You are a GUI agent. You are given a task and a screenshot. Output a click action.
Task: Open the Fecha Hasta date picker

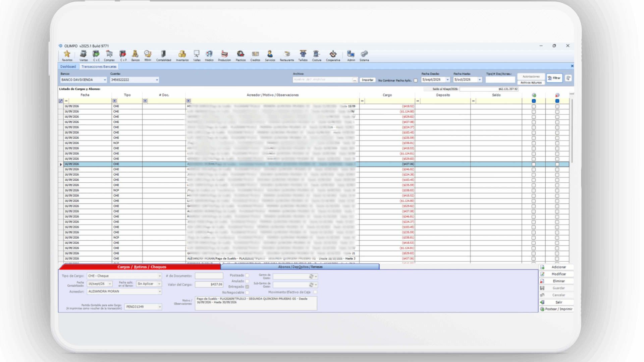click(x=480, y=80)
